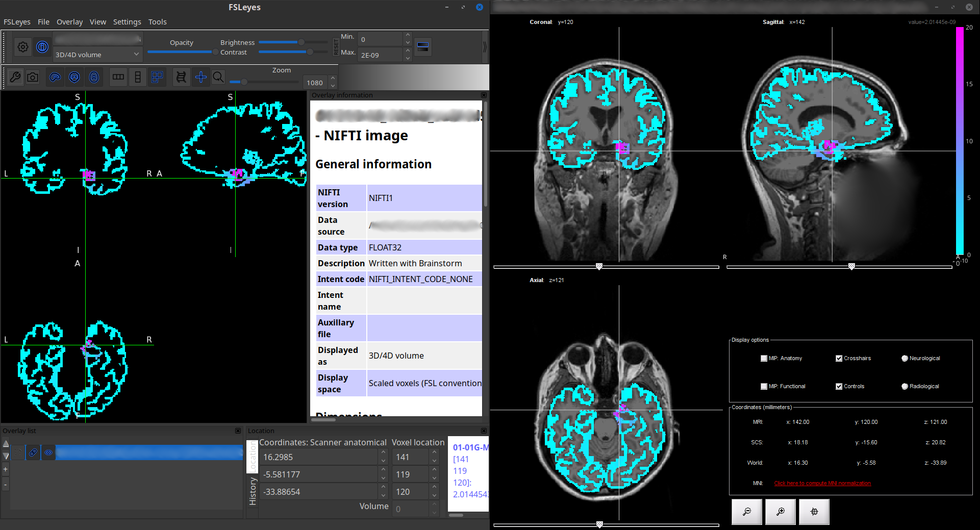Screen dimensions: 980x530
Task: Enable MIP: Functional checkbox
Action: click(x=764, y=387)
